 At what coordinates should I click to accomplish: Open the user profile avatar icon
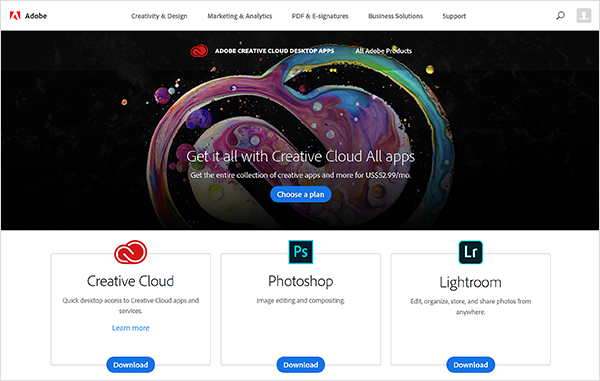click(584, 16)
